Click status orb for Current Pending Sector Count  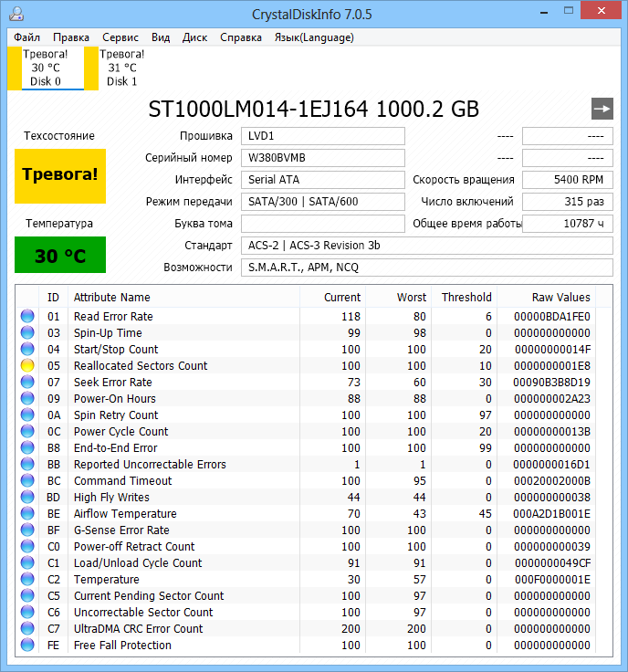point(27,595)
